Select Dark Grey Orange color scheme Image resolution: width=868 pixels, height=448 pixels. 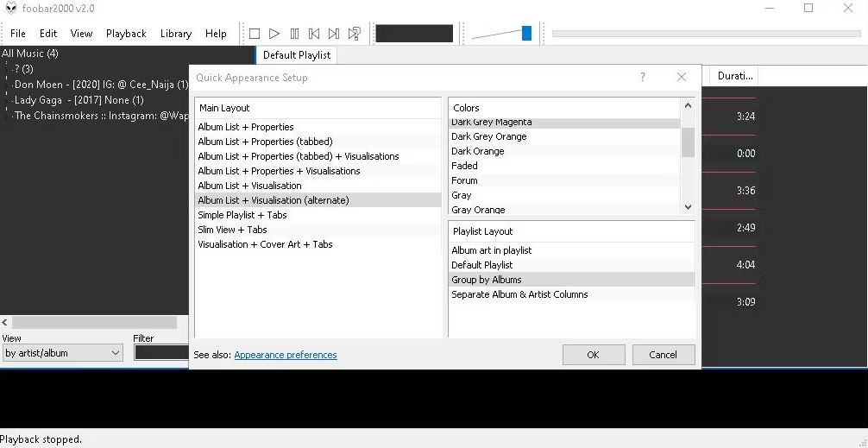pyautogui.click(x=564, y=136)
